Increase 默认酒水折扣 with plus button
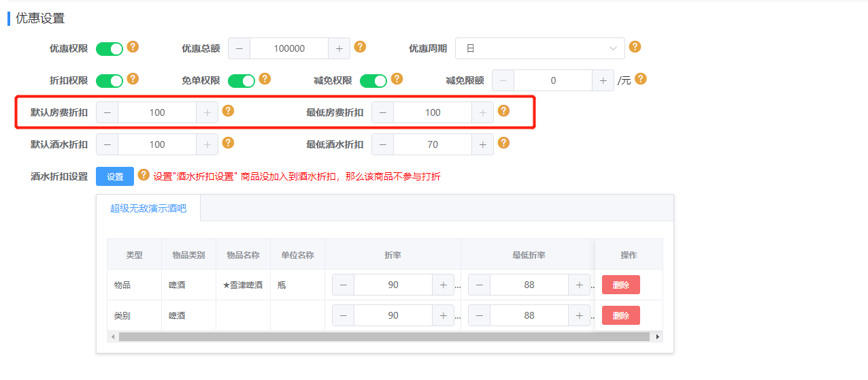 (x=207, y=144)
